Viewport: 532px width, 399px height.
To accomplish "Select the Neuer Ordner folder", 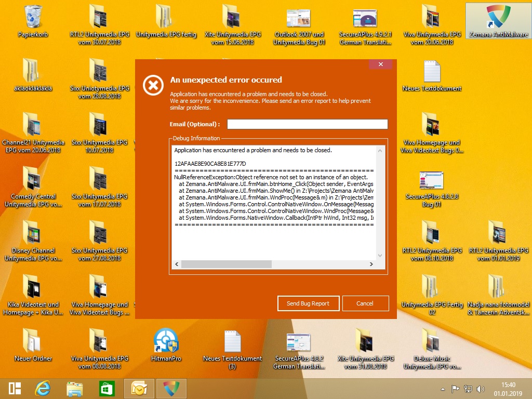I will click(33, 345).
